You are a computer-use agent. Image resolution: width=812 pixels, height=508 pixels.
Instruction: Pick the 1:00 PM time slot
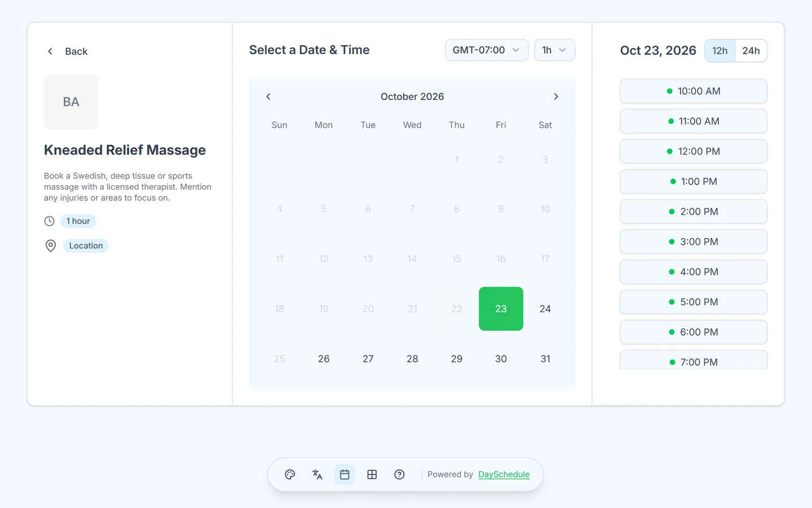(694, 182)
